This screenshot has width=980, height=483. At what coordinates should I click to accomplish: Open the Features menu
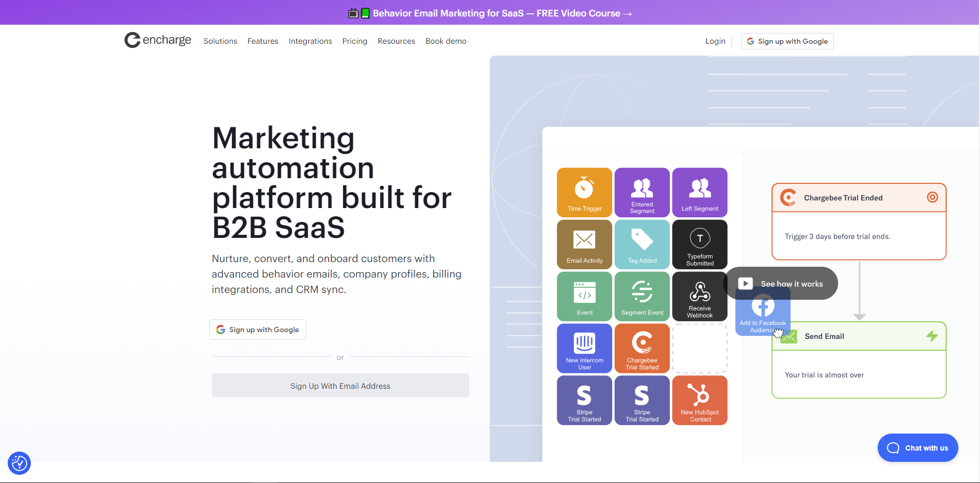point(263,41)
